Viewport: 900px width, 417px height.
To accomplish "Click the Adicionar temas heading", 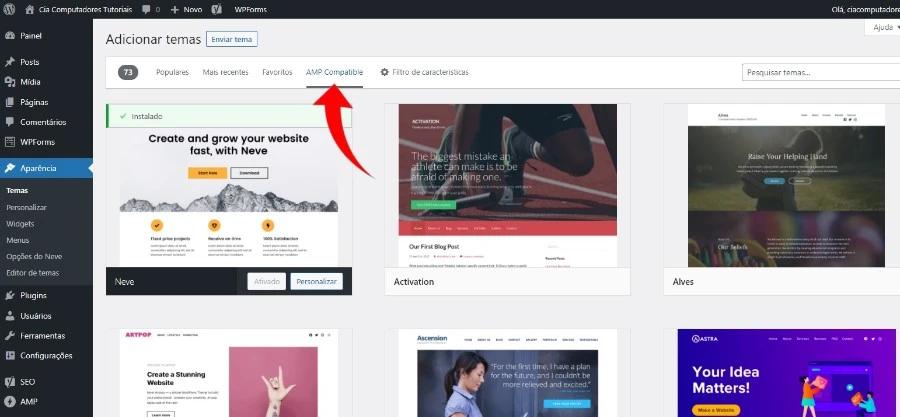I will (153, 39).
